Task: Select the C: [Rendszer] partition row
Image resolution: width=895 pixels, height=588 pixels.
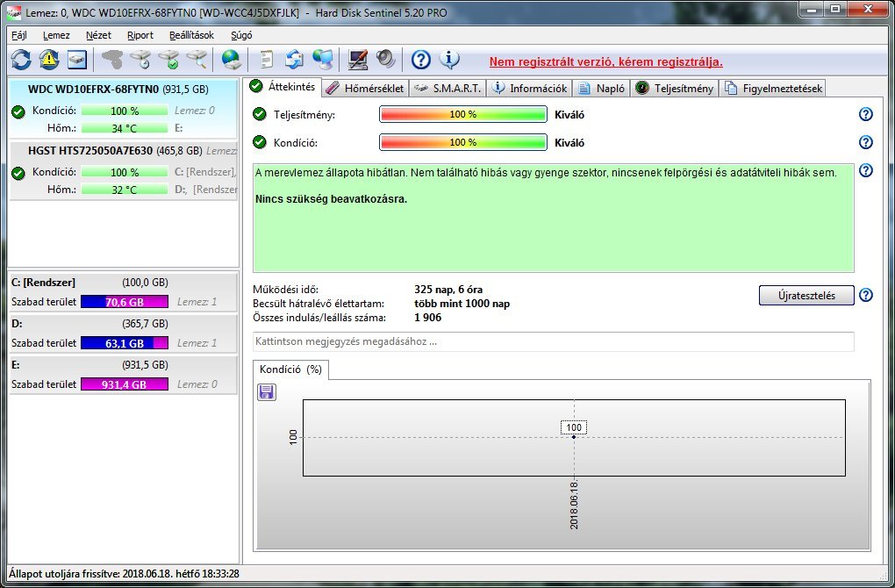Action: (x=123, y=292)
